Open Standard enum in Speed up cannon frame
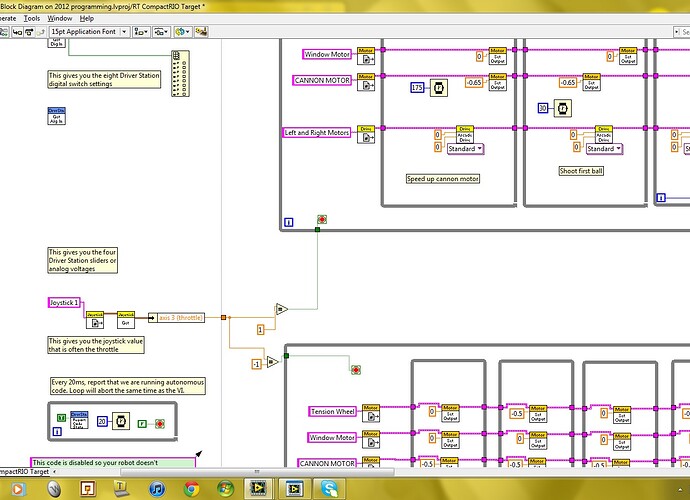 point(466,149)
